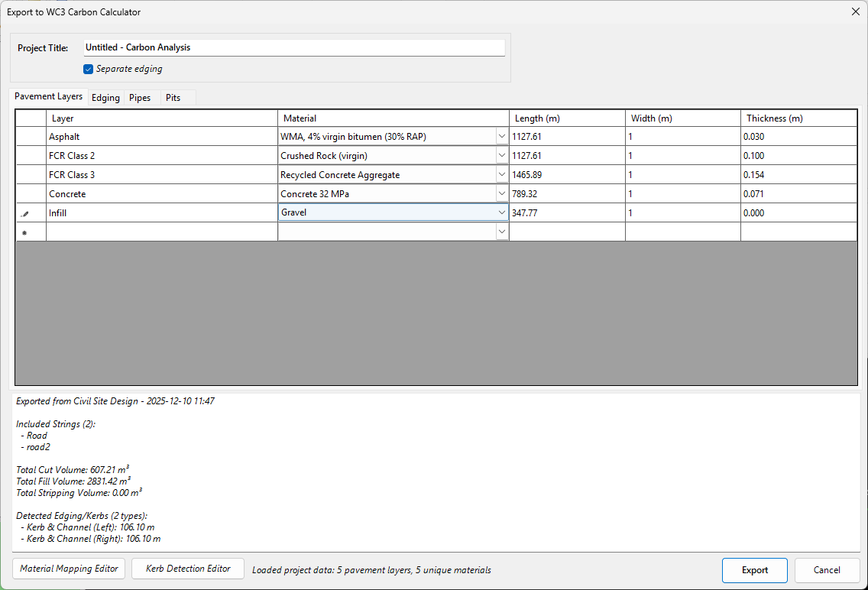868x590 pixels.
Task: Open the Asphalt material dropdown
Action: pyautogui.click(x=501, y=137)
